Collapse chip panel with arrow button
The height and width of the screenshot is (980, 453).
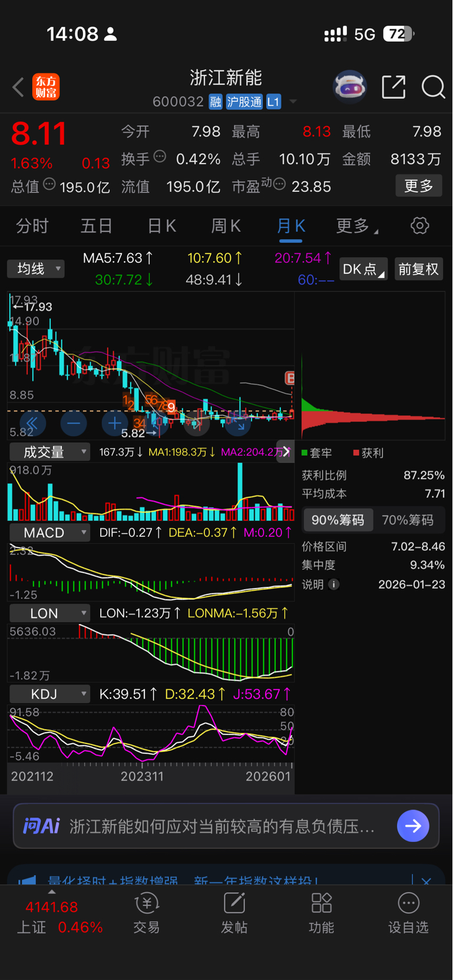[x=286, y=451]
